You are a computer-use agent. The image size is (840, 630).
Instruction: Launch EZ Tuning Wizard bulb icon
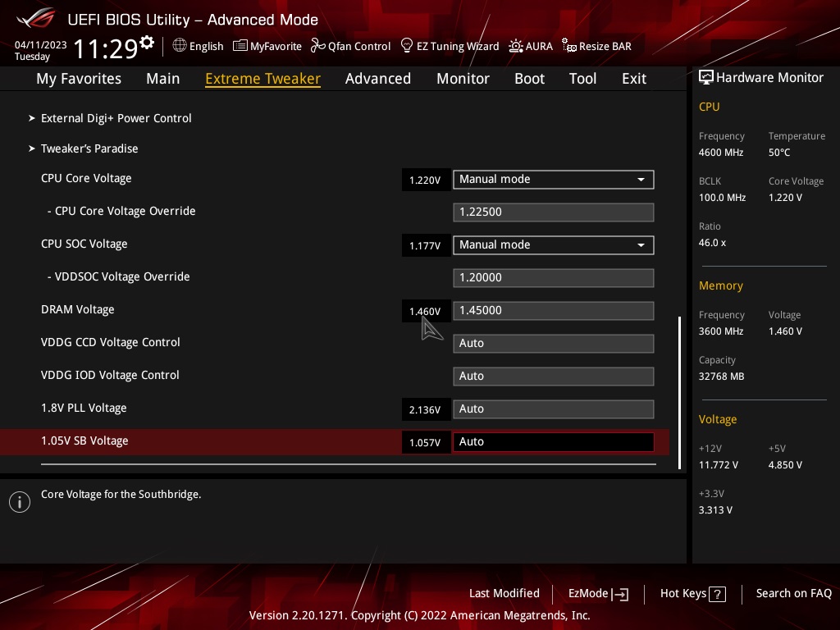pos(407,46)
